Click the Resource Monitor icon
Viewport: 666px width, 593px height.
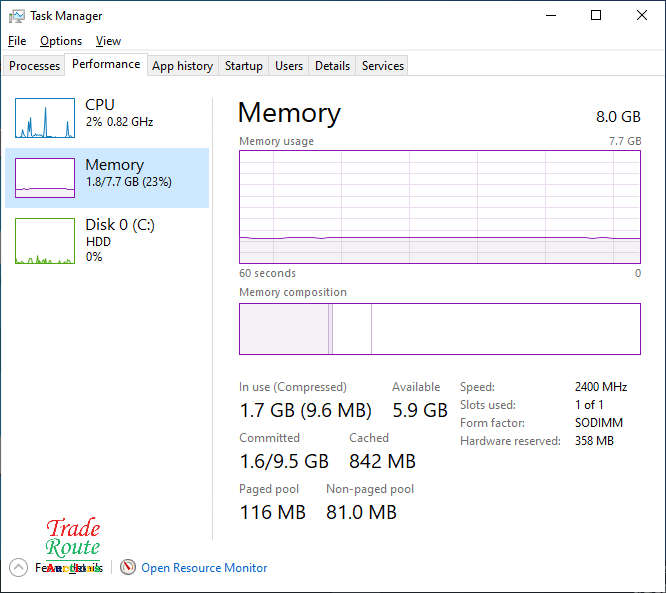128,568
